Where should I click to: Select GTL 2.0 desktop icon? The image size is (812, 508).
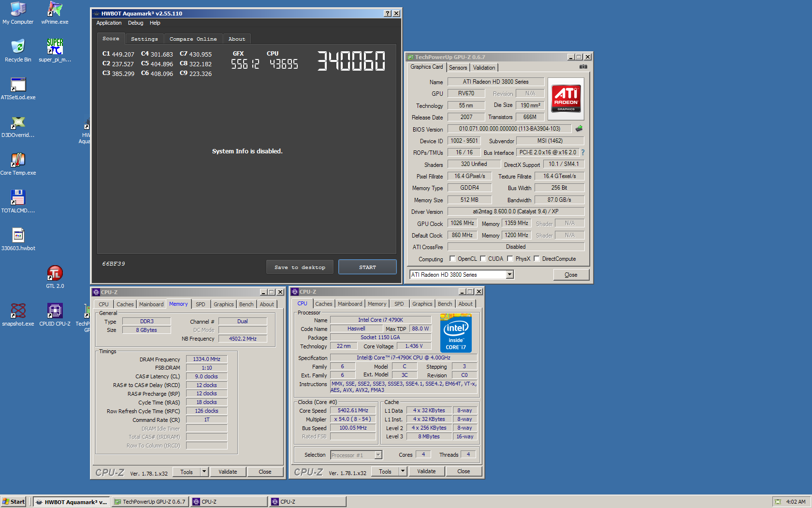pos(55,277)
